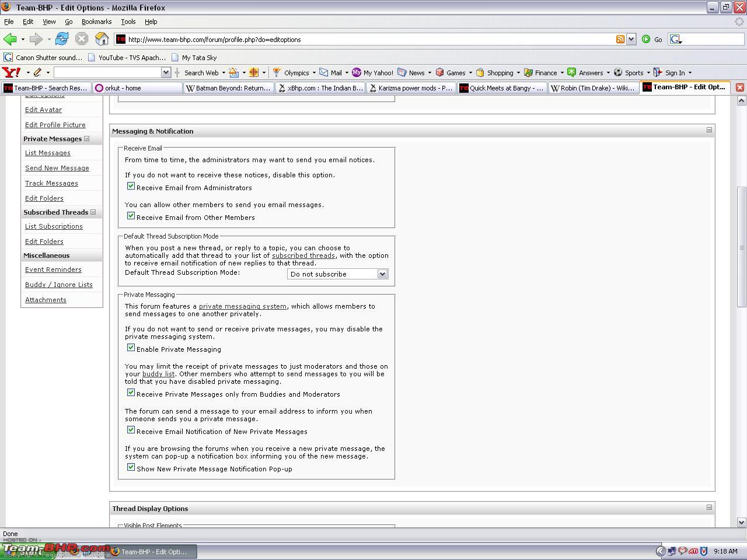Toggle Email Notification of New Private Messages
The height and width of the screenshot is (560, 747).
[x=131, y=430]
